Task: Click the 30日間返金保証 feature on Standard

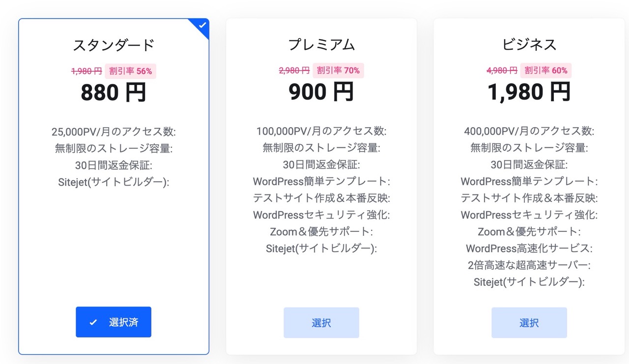Action: (x=113, y=165)
